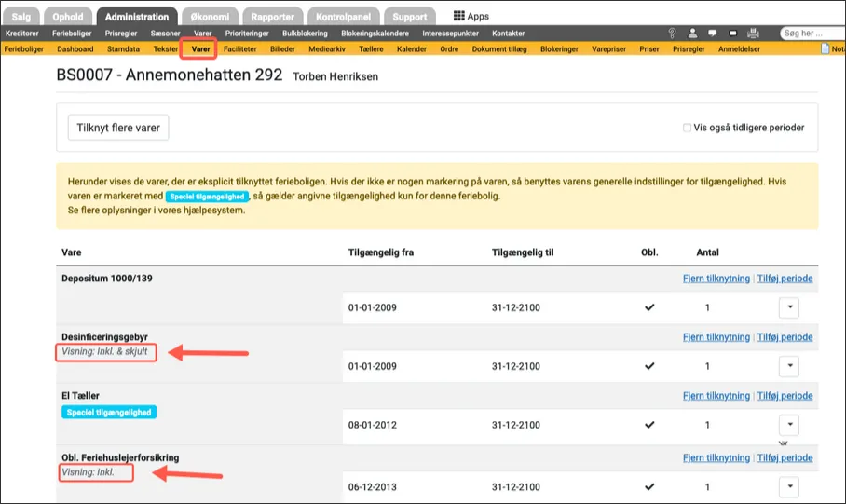Click 'Fjern tilknytning' link for El Tæller
846x504 pixels.
click(x=716, y=396)
